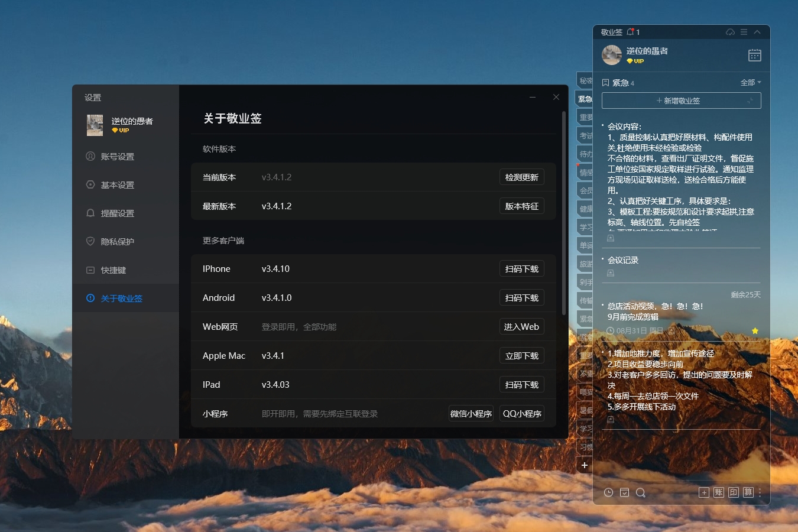Toggle the yellow star on 总店活动视频 note
The width and height of the screenshot is (798, 532).
755,331
